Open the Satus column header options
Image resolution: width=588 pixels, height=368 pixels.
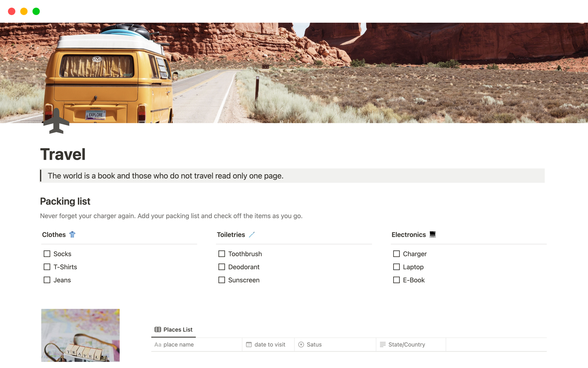[335, 345]
